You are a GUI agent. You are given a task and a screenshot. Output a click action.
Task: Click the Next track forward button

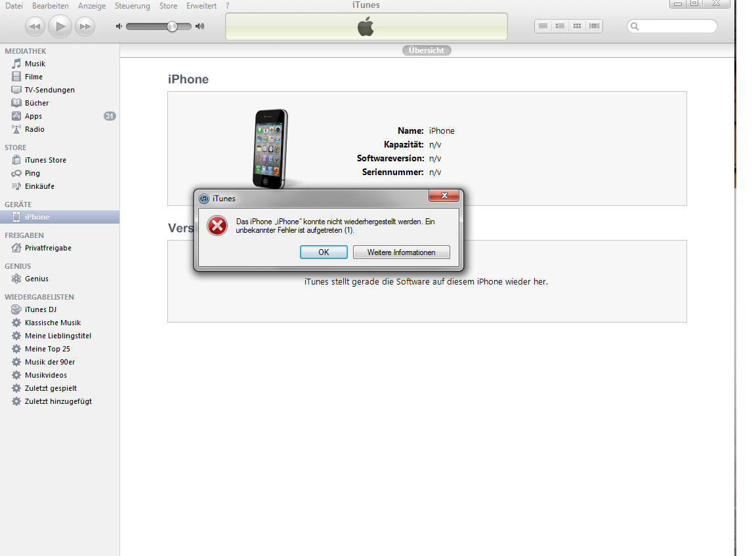85,27
